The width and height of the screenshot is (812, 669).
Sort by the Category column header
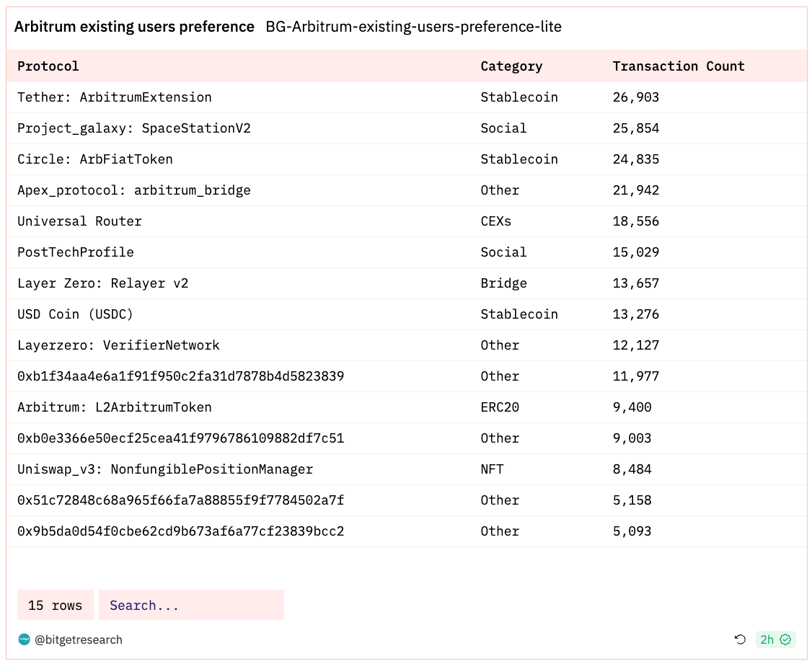pyautogui.click(x=511, y=66)
